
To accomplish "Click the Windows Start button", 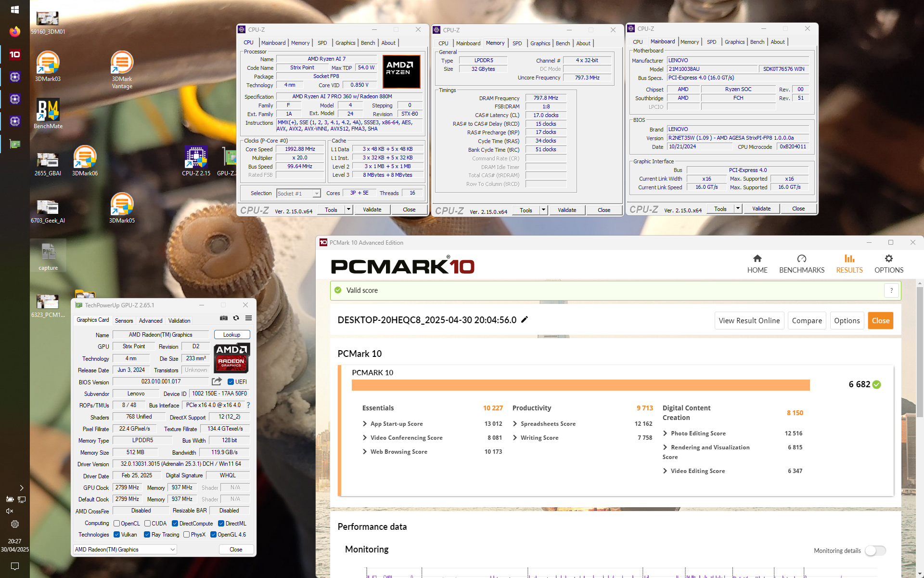I will [x=14, y=10].
